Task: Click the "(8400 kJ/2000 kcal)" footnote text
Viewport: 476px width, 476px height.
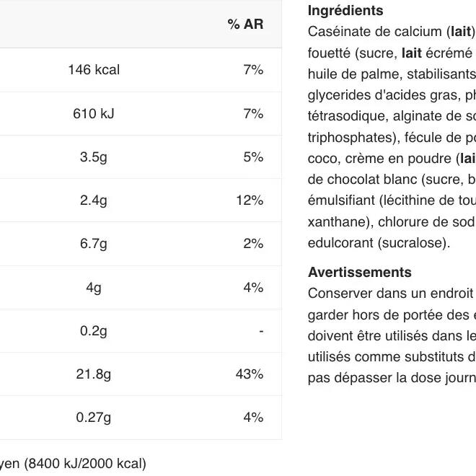Action: tap(84, 464)
